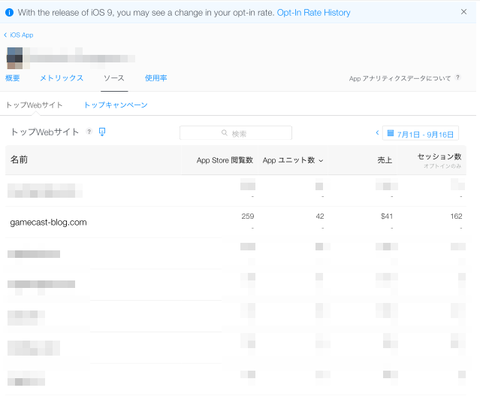Viewport: 480px width, 406px height.
Task: Sort by 名前 column header
Action: click(19, 160)
